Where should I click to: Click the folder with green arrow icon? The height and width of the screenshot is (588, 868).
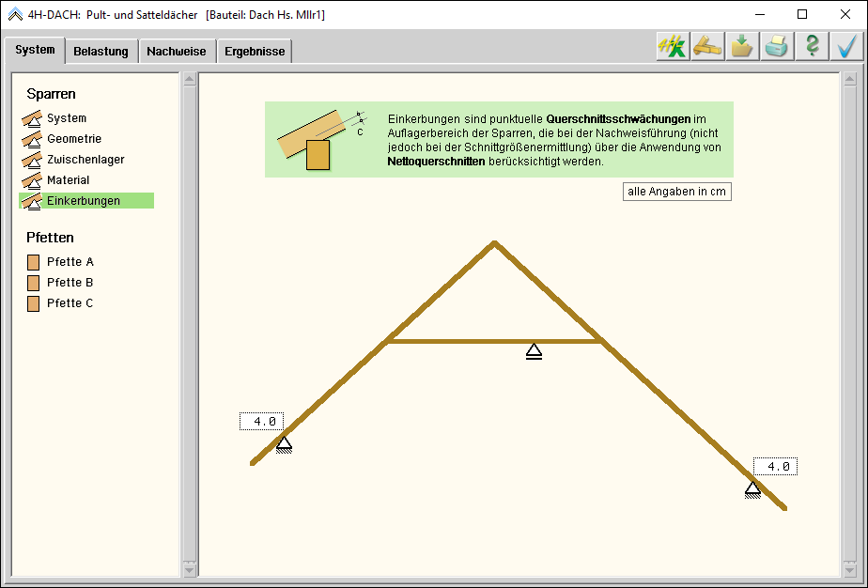coord(742,47)
